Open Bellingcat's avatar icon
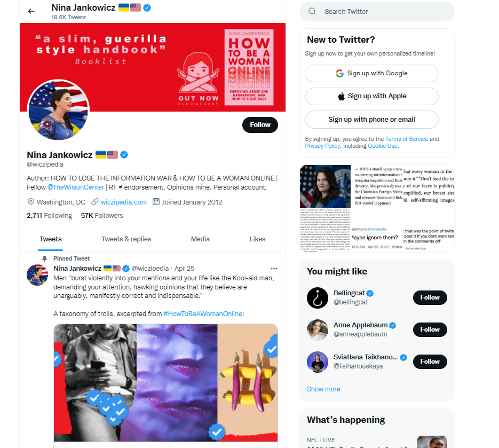This screenshot has height=448, width=499. click(318, 298)
